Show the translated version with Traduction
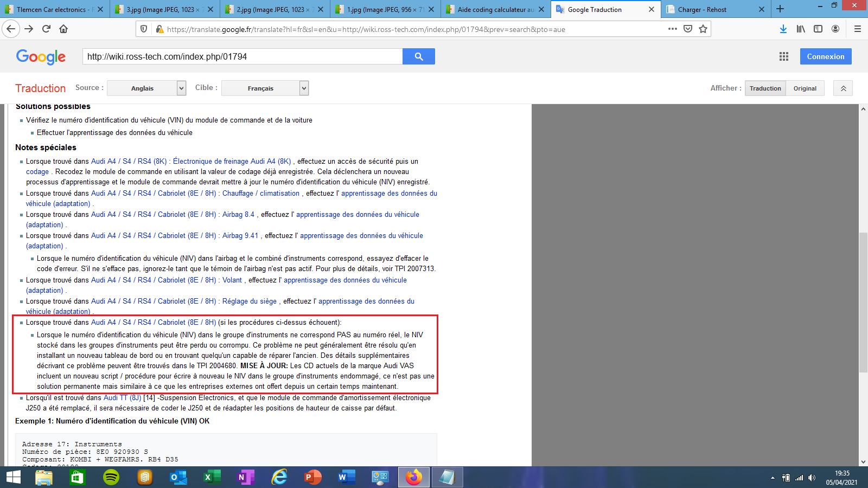This screenshot has height=488, width=868. click(x=765, y=88)
